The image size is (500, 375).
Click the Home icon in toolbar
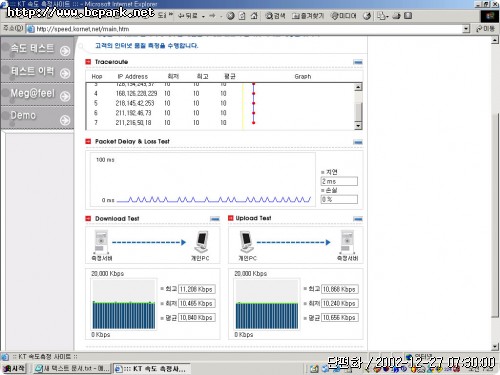(254, 16)
